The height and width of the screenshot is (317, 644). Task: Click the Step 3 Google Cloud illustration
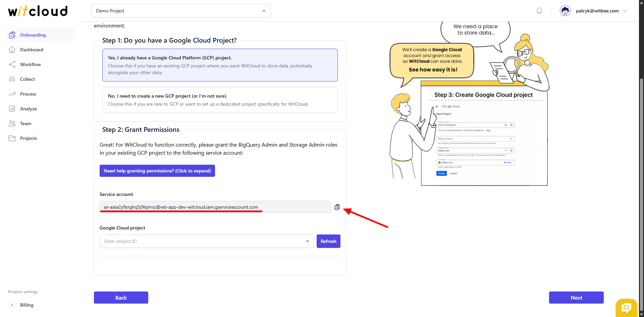[x=470, y=104]
